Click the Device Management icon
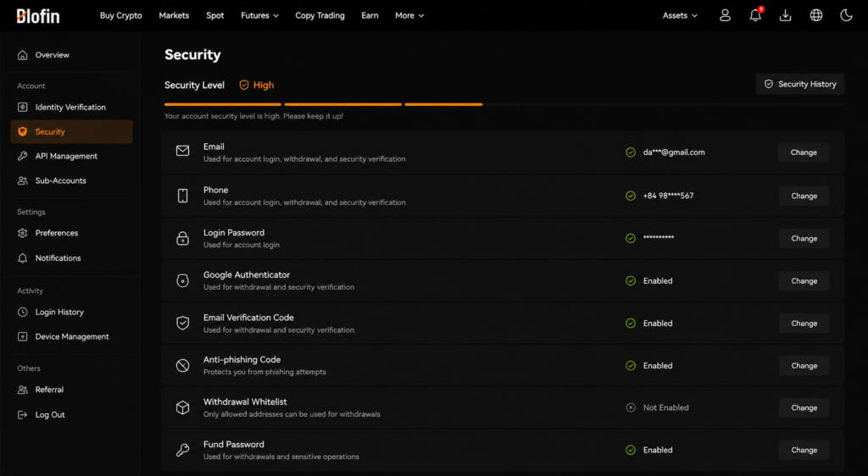The height and width of the screenshot is (476, 868). pyautogui.click(x=23, y=337)
